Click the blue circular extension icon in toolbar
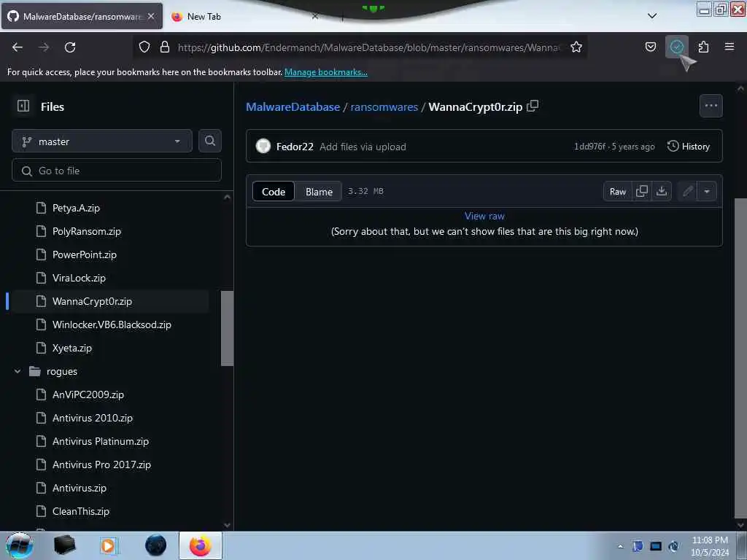This screenshot has width=747, height=560. pyautogui.click(x=676, y=47)
